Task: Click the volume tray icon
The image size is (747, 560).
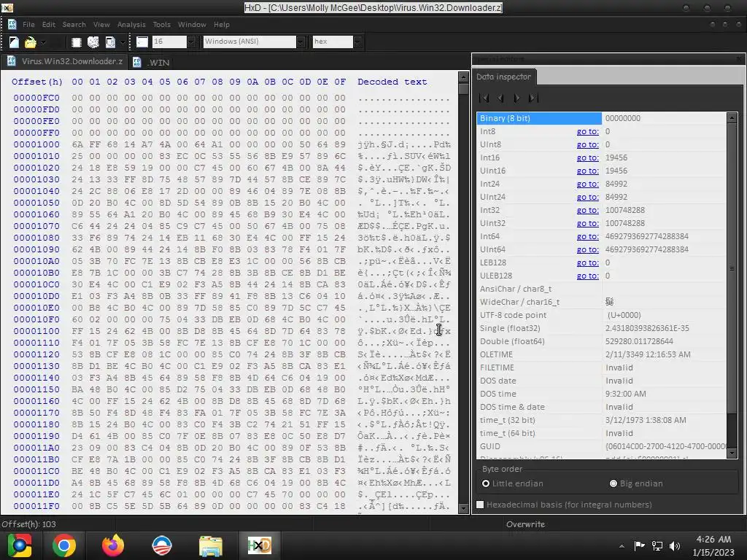Action: (x=675, y=545)
